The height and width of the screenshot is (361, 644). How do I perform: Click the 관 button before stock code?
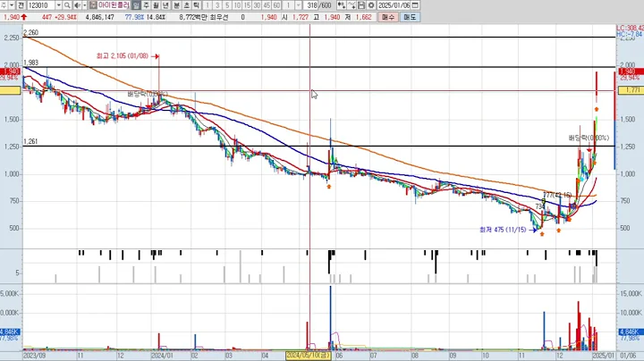(x=21, y=5)
